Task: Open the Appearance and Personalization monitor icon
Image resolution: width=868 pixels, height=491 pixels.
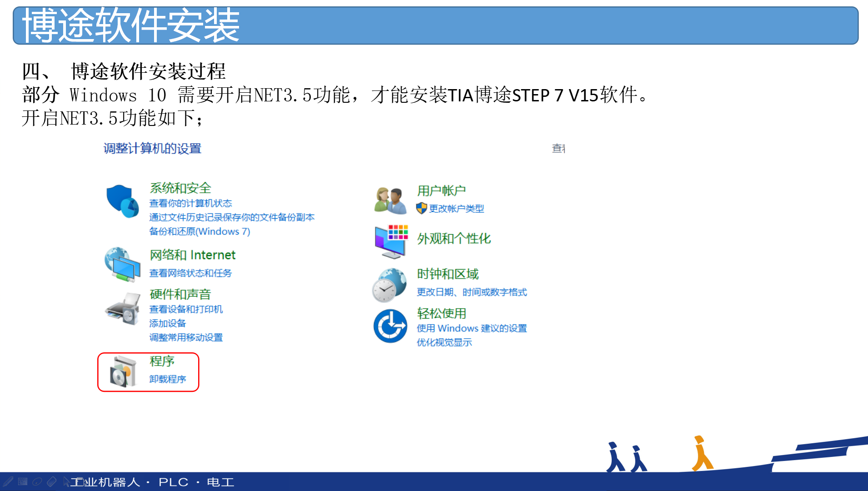Action: click(x=391, y=240)
